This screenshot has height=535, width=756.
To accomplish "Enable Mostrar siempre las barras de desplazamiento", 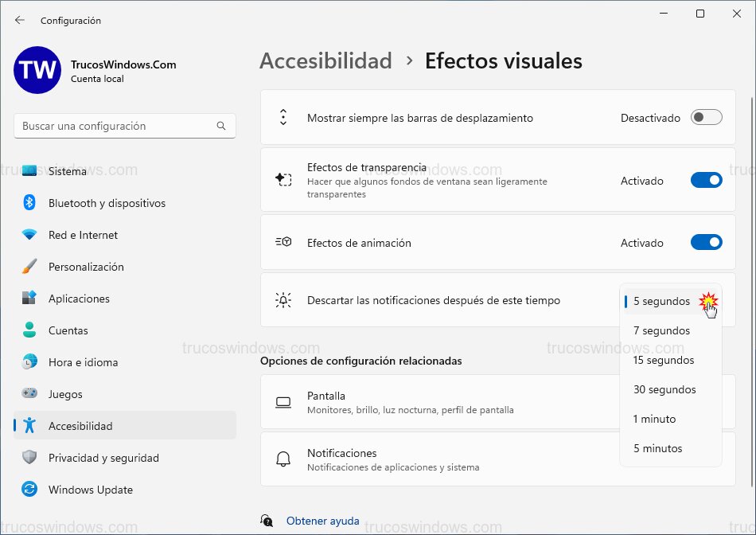I will click(x=706, y=116).
